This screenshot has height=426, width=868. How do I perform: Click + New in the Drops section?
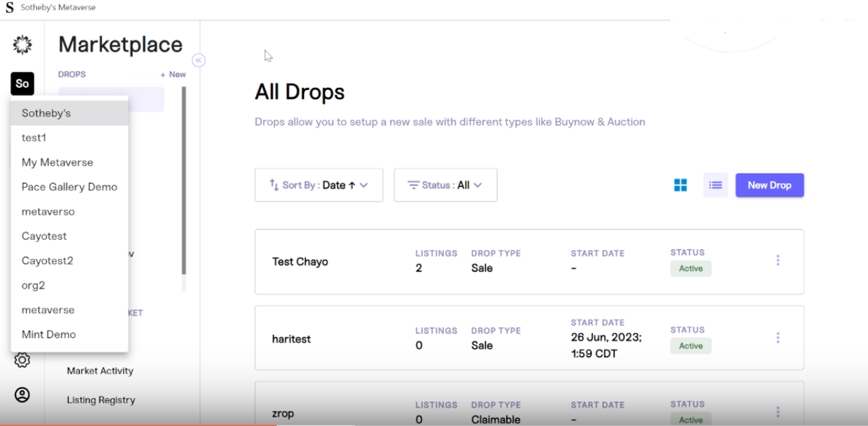(x=173, y=75)
